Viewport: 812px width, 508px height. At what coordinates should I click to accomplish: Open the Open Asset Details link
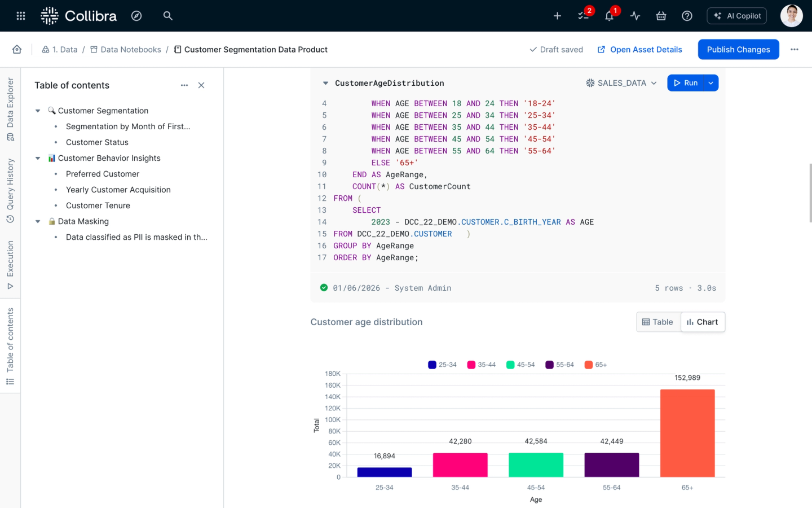640,50
